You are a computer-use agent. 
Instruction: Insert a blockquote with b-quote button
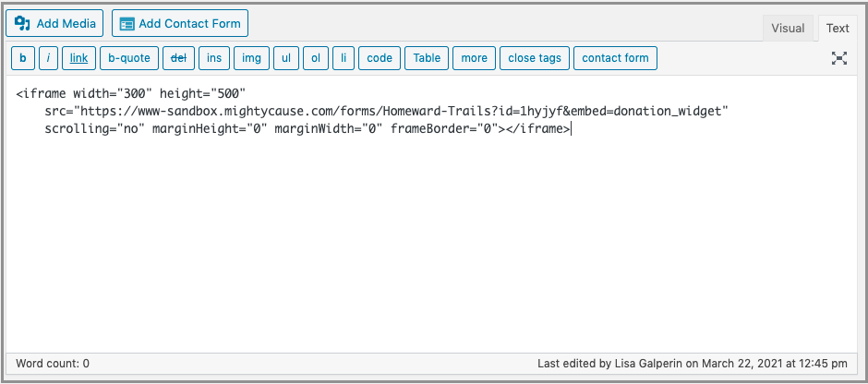pos(129,58)
